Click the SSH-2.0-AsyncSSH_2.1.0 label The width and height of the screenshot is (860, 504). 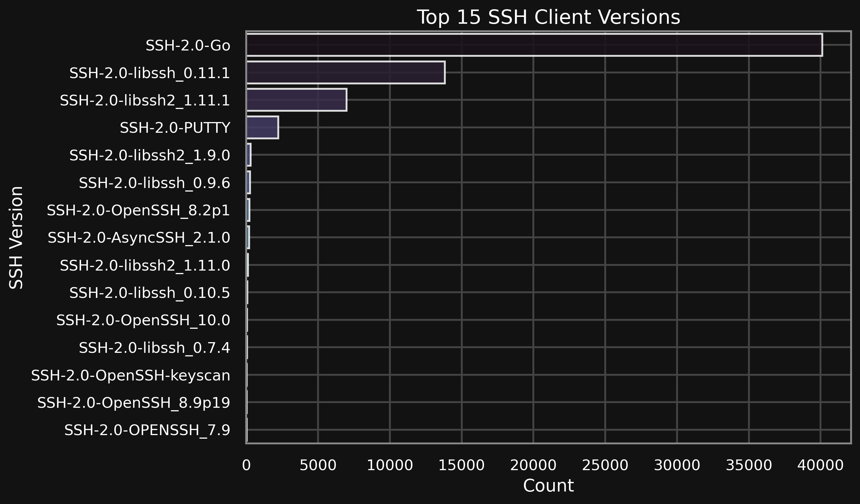point(139,238)
